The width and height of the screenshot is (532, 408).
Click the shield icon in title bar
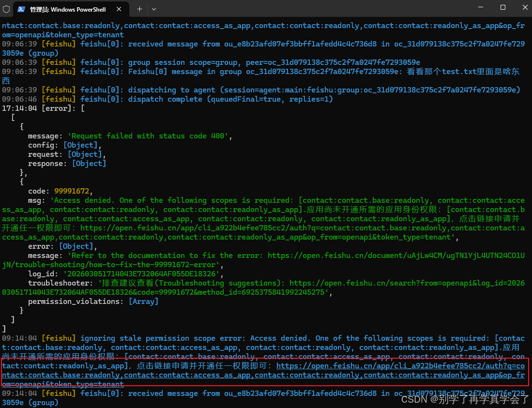click(6, 9)
